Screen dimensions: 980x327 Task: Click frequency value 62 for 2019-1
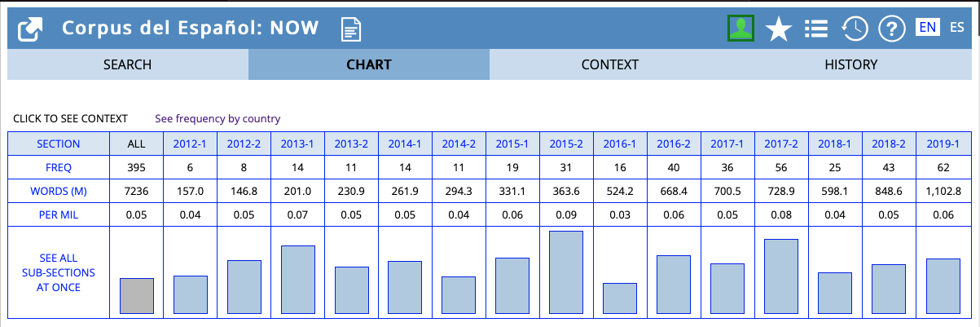(x=943, y=167)
